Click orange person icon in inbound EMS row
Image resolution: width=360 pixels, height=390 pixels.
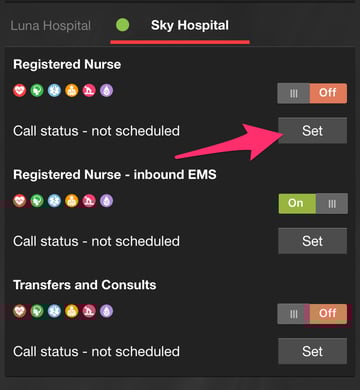coord(72,201)
